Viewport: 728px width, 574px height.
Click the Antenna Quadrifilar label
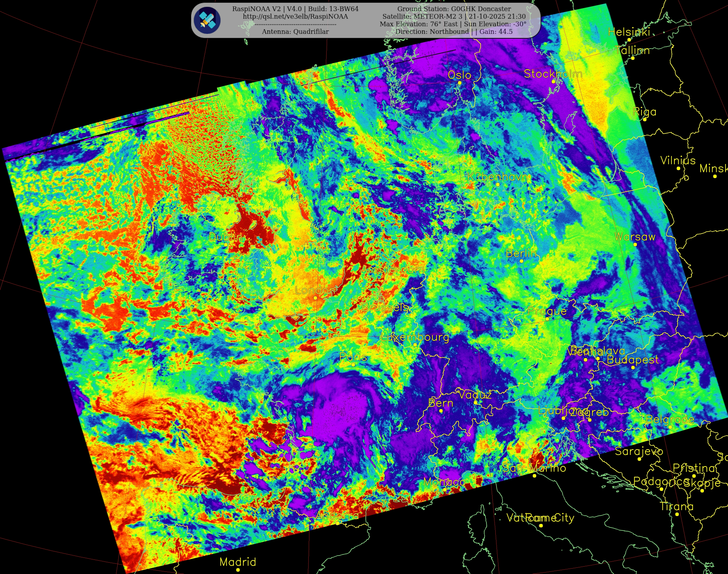pos(296,32)
